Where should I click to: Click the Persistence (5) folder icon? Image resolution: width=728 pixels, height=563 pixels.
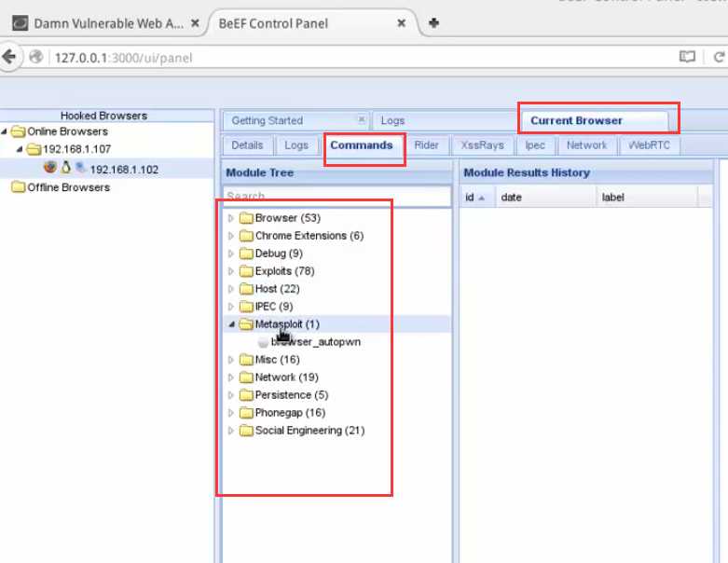[246, 395]
